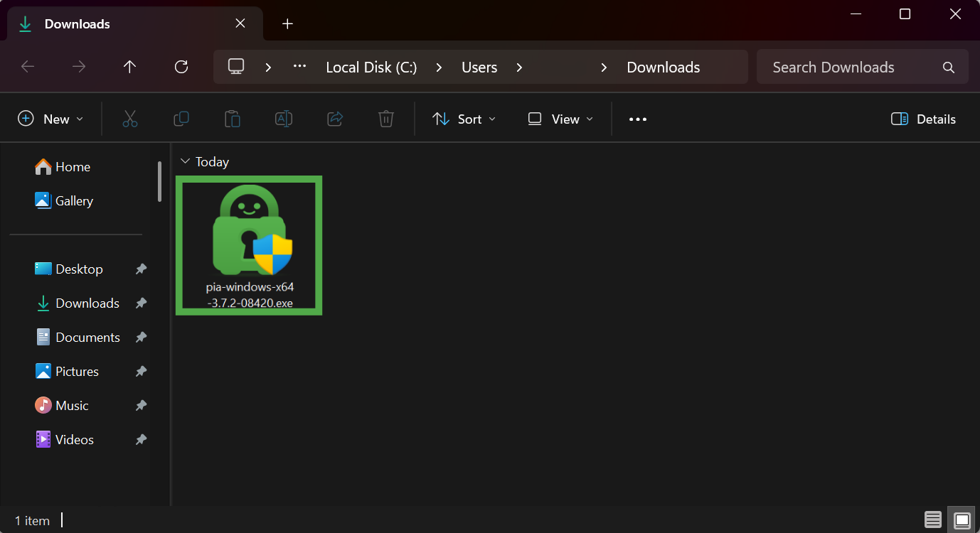Open Desktop in navigation pane
The width and height of the screenshot is (980, 533).
tap(68, 269)
